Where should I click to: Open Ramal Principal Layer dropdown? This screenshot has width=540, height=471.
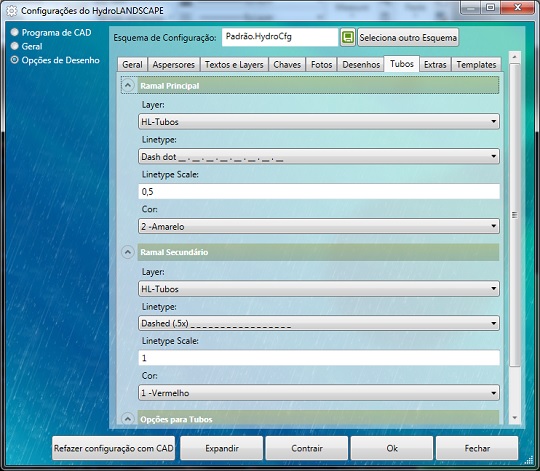tap(319, 122)
